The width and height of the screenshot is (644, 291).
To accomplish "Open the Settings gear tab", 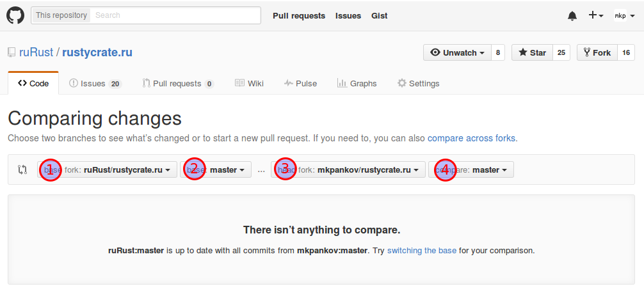I will tap(418, 83).
